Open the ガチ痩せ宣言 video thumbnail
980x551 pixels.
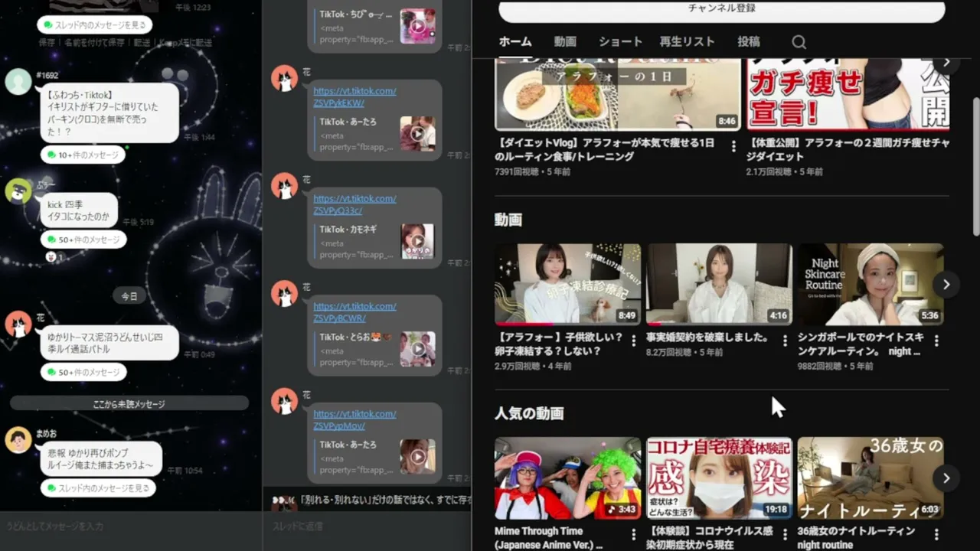pos(848,94)
